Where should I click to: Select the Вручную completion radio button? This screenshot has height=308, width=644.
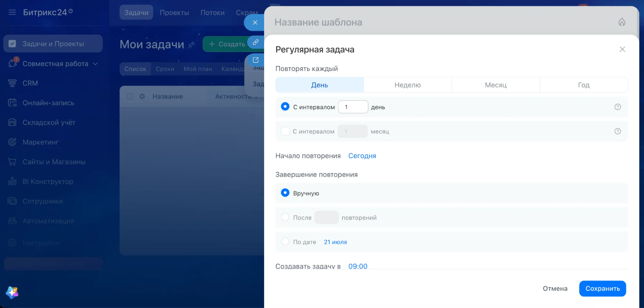(285, 193)
